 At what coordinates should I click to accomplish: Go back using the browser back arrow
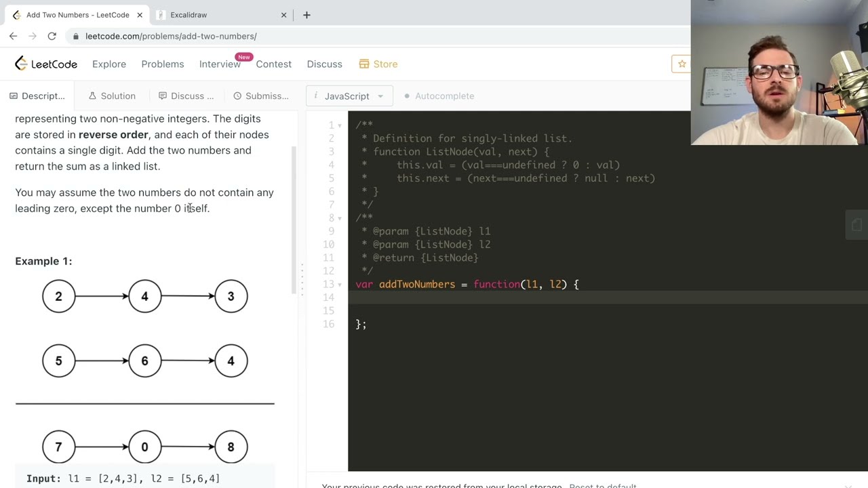point(14,36)
